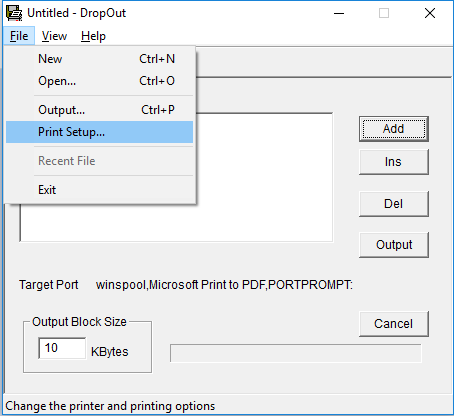Click the Add button
Screen dimensions: 454x416
tap(394, 129)
